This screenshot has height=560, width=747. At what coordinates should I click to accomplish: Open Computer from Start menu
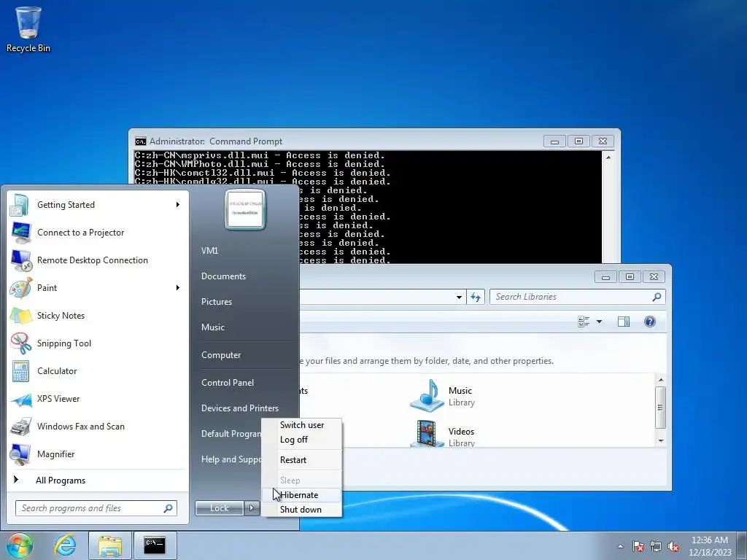click(221, 355)
